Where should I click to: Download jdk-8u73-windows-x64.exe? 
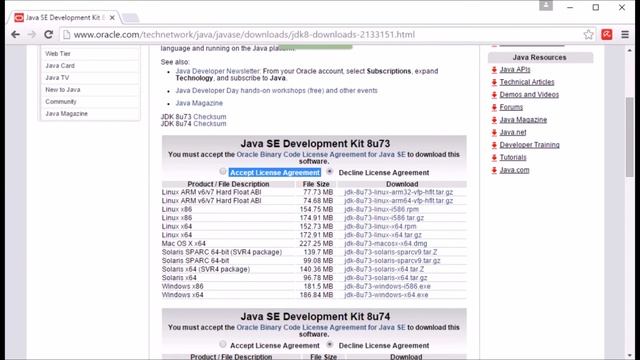[386, 295]
